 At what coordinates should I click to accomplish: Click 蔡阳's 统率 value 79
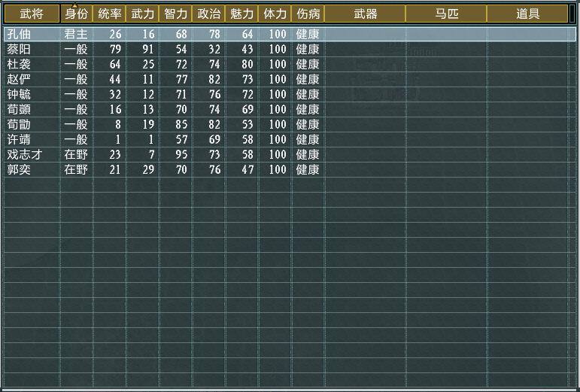pyautogui.click(x=115, y=49)
